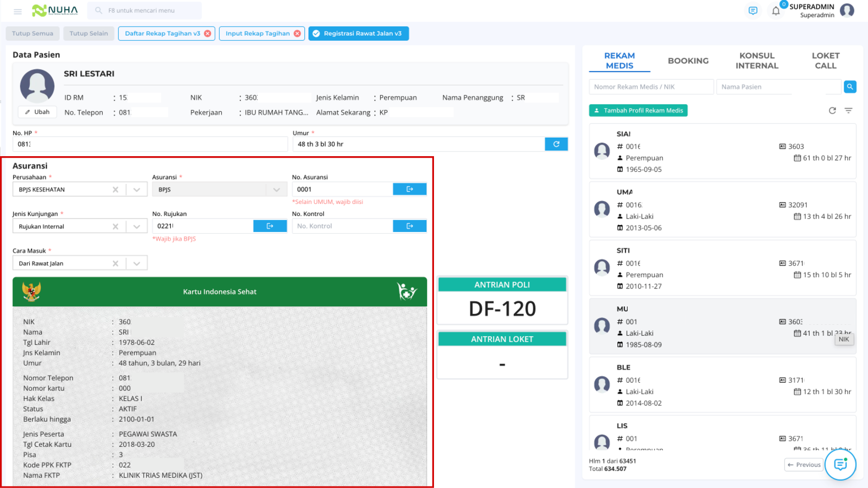Click the Tutup Semua button
868x488 pixels.
tap(33, 34)
